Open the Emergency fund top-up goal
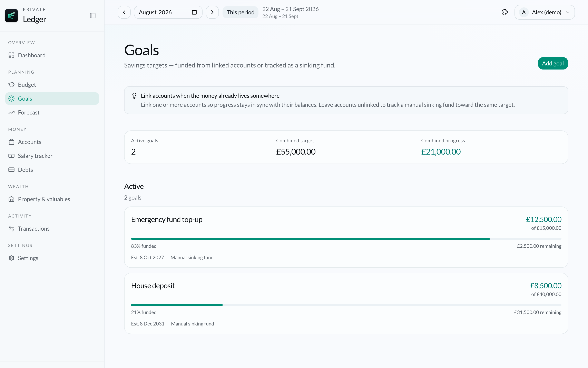Viewport: 588px width, 368px height. [x=346, y=237]
